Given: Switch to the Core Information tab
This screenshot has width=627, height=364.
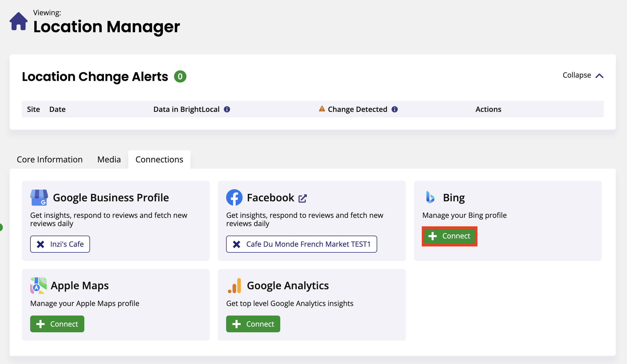Looking at the screenshot, I should (x=50, y=159).
